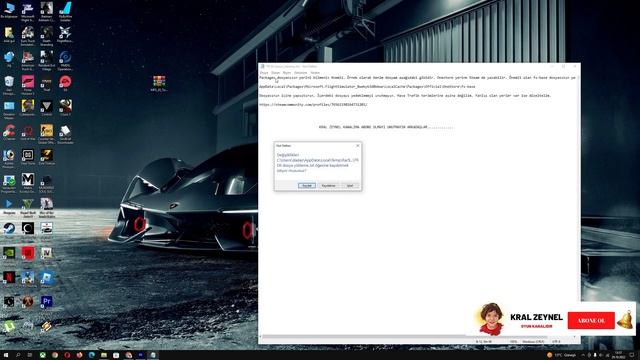Click Notepad horizontal scrollbar
640x360 pixels.
416,337
